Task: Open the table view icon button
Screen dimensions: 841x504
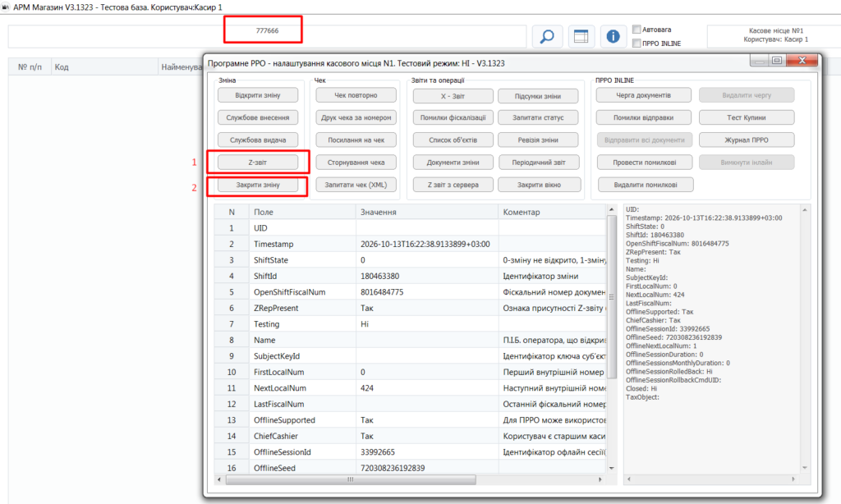Action: click(x=581, y=36)
